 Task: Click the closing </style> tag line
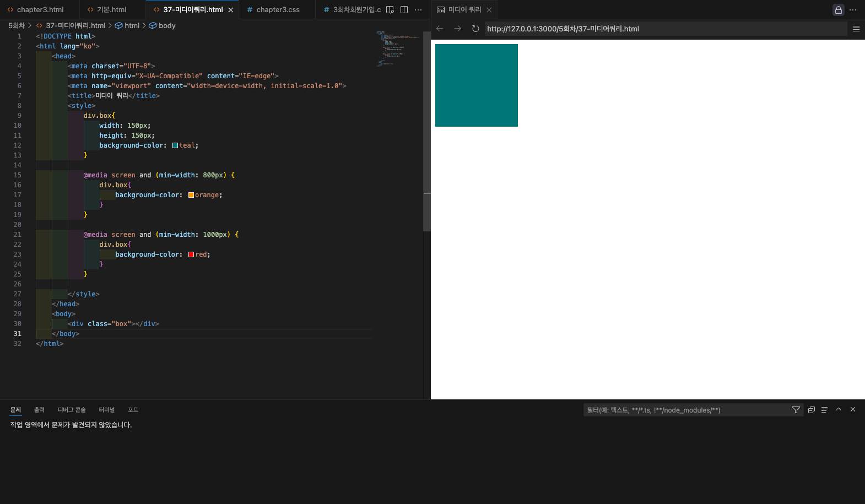coord(84,294)
